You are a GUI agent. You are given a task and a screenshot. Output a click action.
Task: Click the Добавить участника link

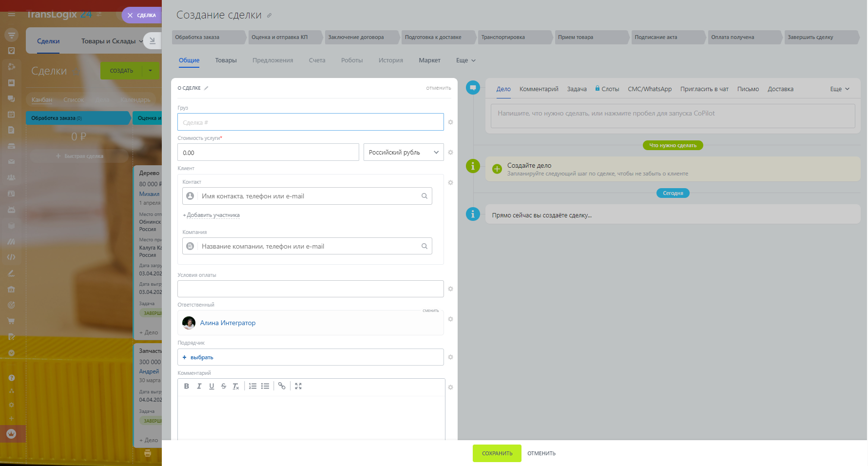(x=212, y=215)
